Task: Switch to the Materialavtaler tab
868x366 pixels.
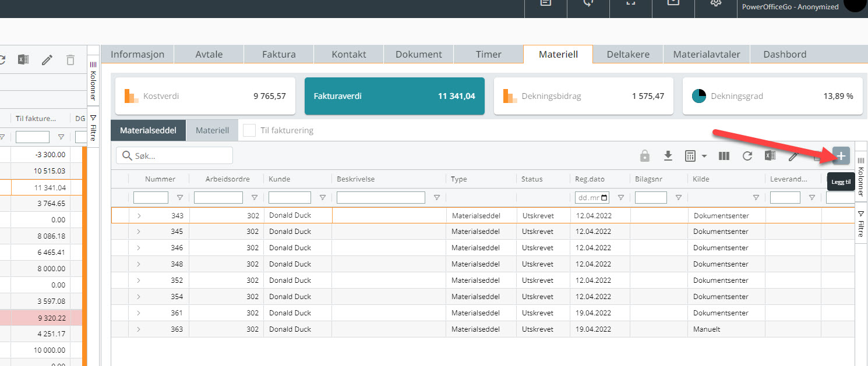Action: point(707,54)
